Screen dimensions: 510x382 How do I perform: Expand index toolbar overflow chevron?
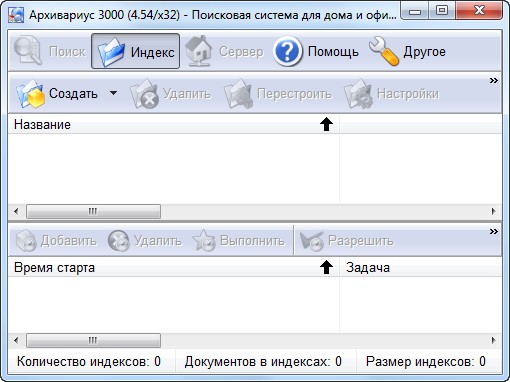coord(494,80)
